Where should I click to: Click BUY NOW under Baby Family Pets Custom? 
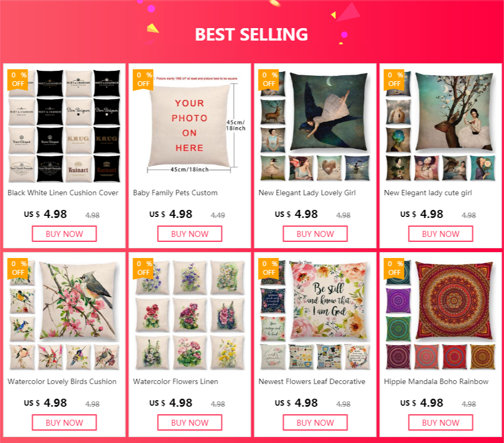point(190,234)
